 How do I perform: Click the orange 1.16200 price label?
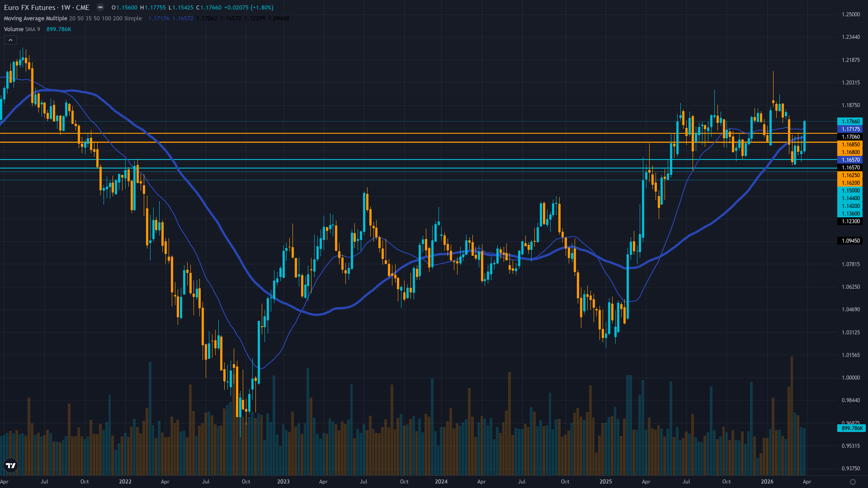pyautogui.click(x=850, y=183)
